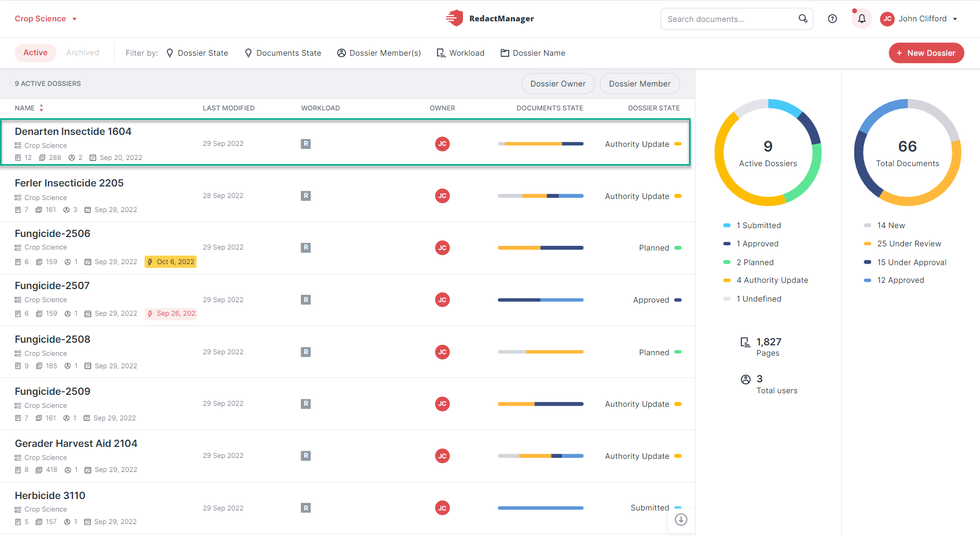
Task: Filter chart by 1 Submitted legend
Action: (x=752, y=226)
